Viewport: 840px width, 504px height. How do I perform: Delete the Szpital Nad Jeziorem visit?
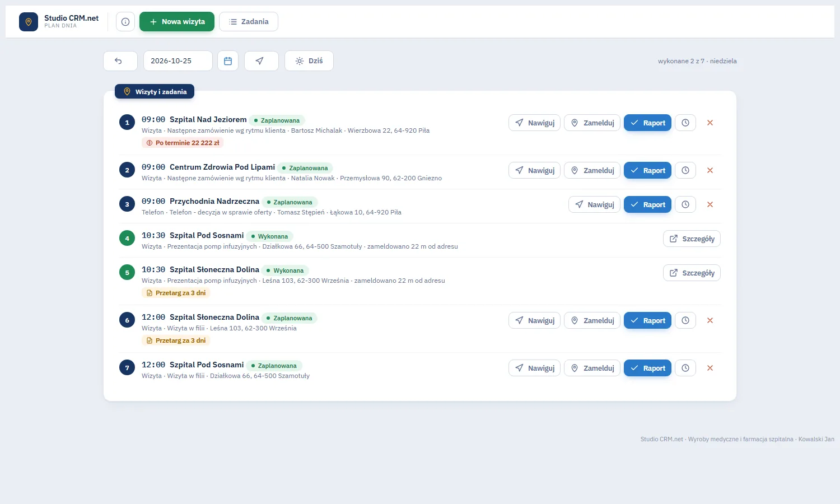click(x=710, y=123)
